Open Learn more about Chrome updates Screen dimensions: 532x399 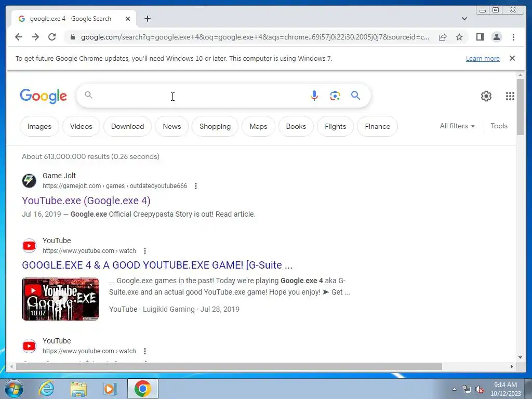click(483, 58)
